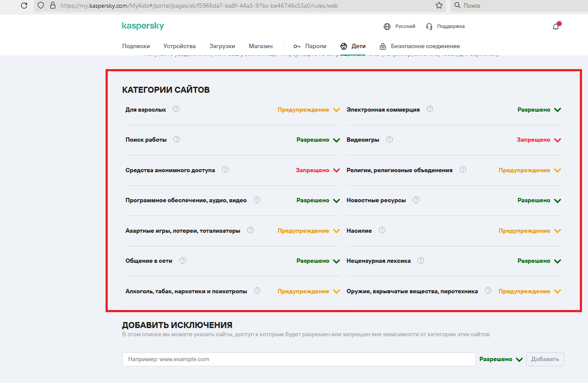Open the Общение в сети rule dropdown
This screenshot has width=588, height=383.
click(x=318, y=261)
